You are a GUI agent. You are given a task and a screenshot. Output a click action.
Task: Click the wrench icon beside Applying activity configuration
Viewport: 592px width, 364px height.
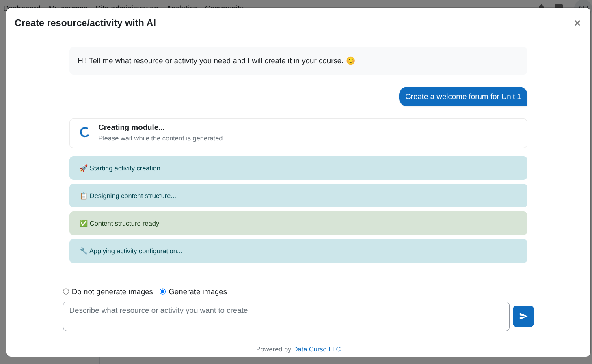[x=83, y=250]
